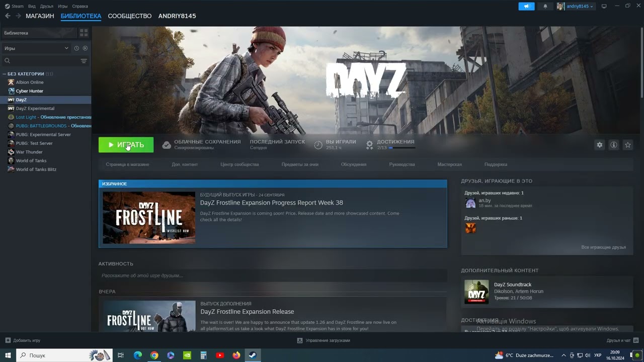The image size is (644, 362).
Task: Open Firefox from taskbar
Action: coord(236,355)
